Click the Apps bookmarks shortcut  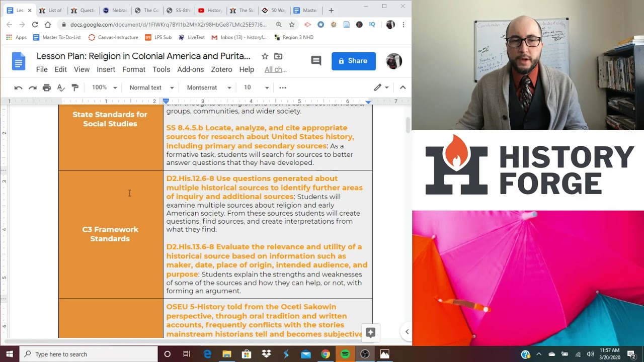pyautogui.click(x=16, y=37)
